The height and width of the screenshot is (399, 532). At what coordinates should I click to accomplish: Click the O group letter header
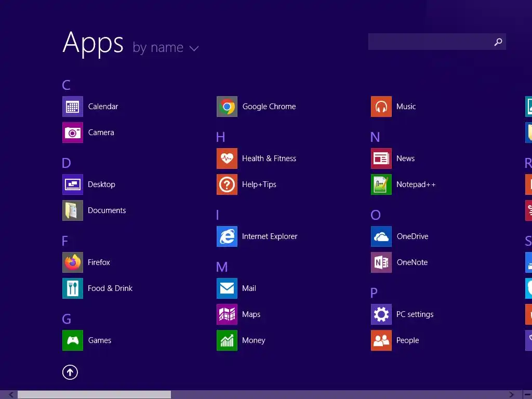(376, 215)
